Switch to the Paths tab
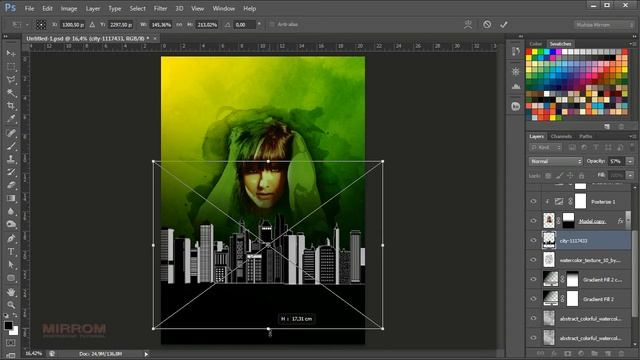This screenshot has width=640, height=360. pos(585,136)
